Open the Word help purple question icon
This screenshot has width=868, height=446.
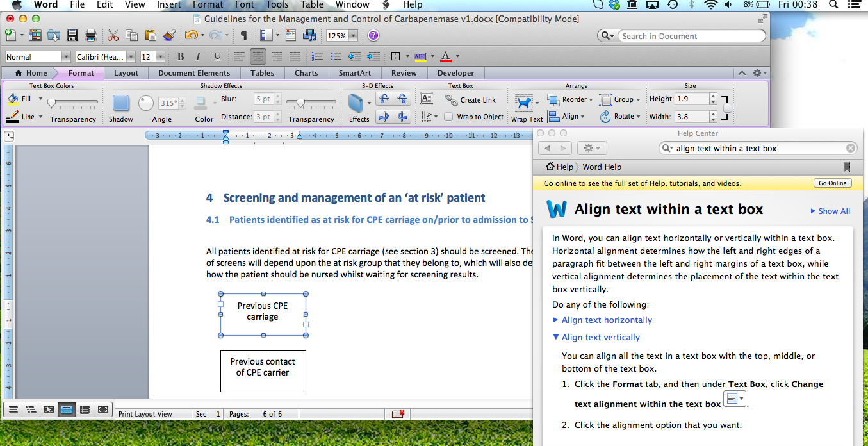pyautogui.click(x=373, y=36)
